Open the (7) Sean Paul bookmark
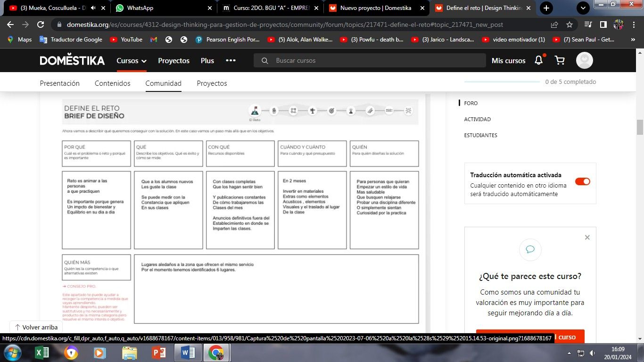 point(584,40)
